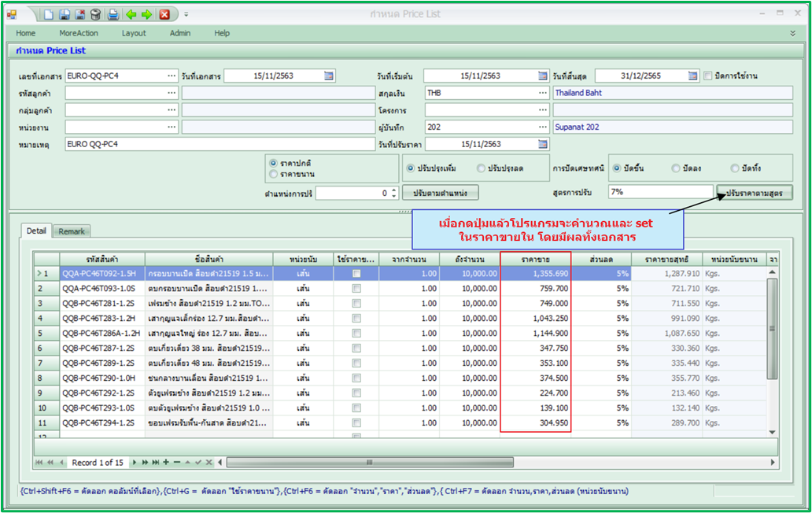Click the Save icon in toolbar
The width and height of the screenshot is (812, 513).
(65, 14)
